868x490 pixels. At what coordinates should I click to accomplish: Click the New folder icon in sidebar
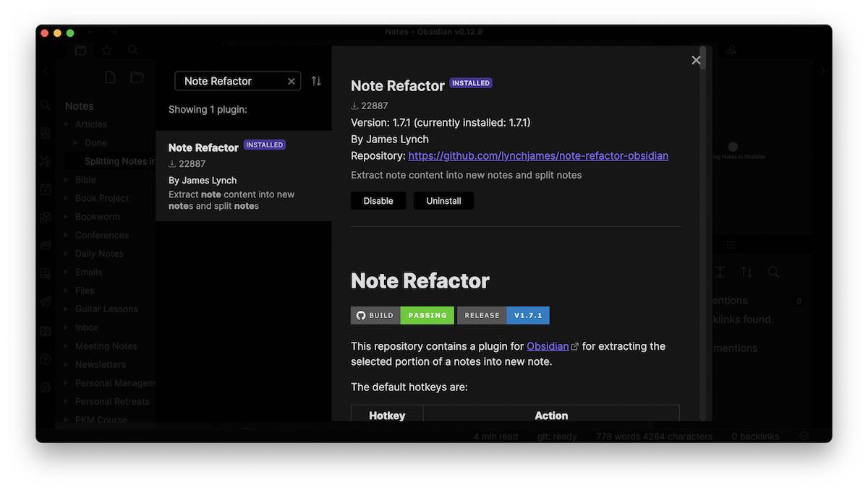137,77
